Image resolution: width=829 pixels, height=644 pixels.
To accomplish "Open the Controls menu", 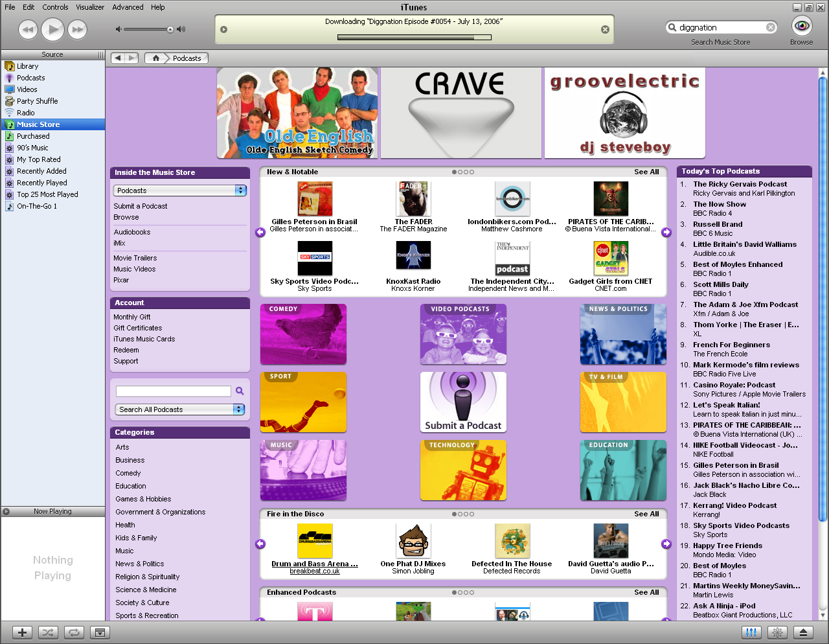I will (x=55, y=7).
